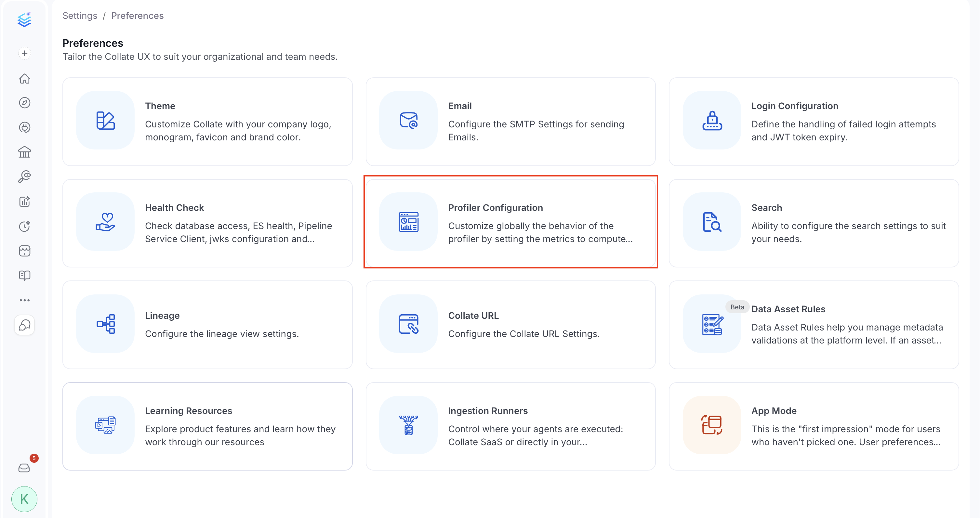The height and width of the screenshot is (518, 980).
Task: Click 'Configure the lineage view settings.' text
Action: pyautogui.click(x=222, y=333)
